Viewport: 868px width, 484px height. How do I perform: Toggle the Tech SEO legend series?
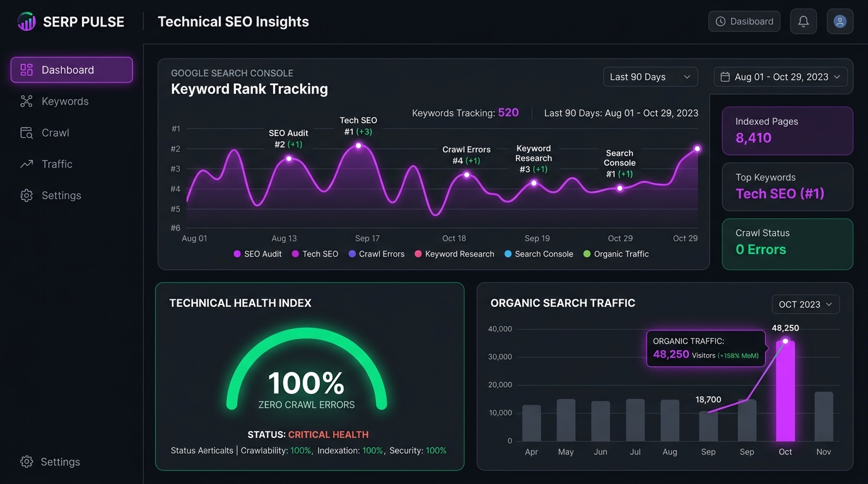[x=315, y=254]
